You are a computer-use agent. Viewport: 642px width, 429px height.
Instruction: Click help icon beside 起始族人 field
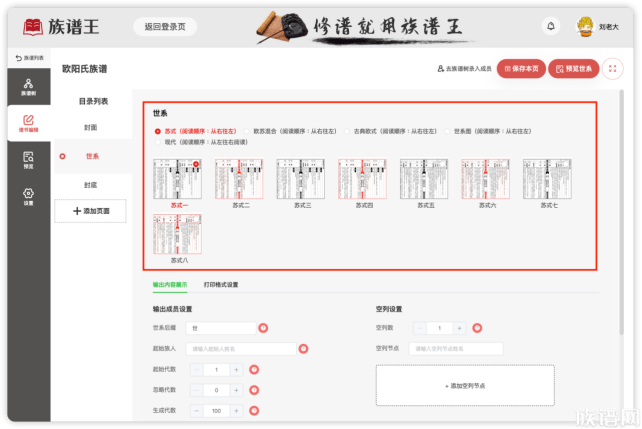point(303,349)
